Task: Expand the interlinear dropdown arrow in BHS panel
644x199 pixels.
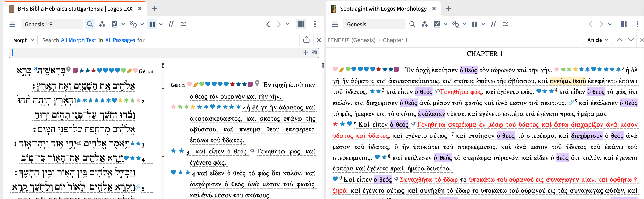Action: [x=142, y=24]
